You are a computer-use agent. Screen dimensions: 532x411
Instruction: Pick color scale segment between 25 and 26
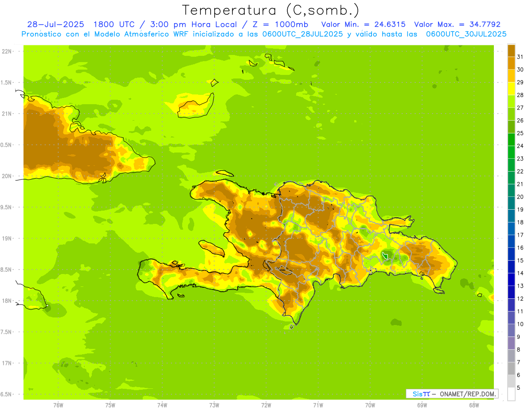pos(511,127)
